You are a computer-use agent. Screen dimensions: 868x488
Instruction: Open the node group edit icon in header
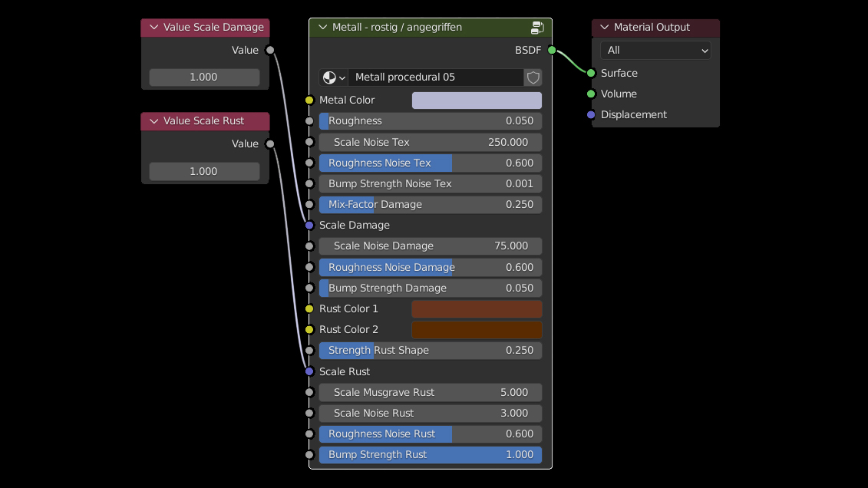tap(537, 28)
